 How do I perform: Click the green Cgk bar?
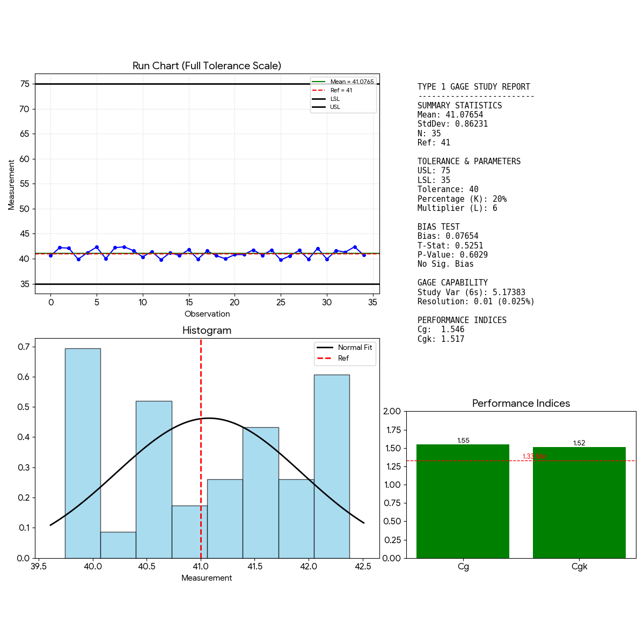pos(579,502)
